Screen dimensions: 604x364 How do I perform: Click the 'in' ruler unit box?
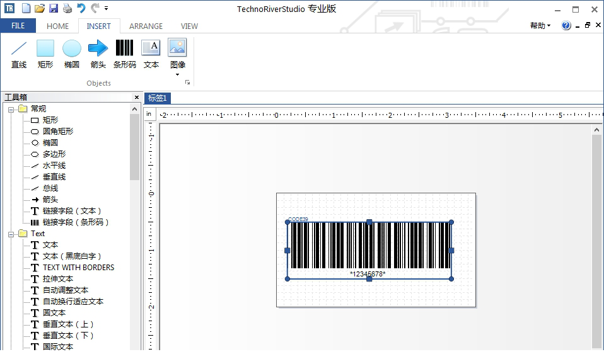pos(149,114)
